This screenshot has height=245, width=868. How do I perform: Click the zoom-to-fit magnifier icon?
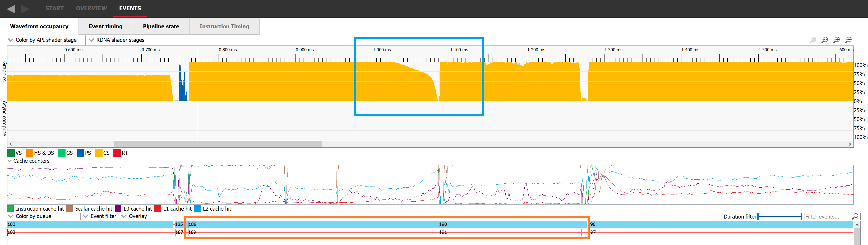825,39
